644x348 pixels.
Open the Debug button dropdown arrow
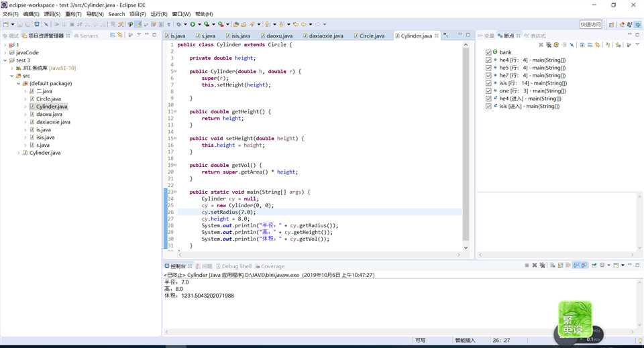(185, 24)
